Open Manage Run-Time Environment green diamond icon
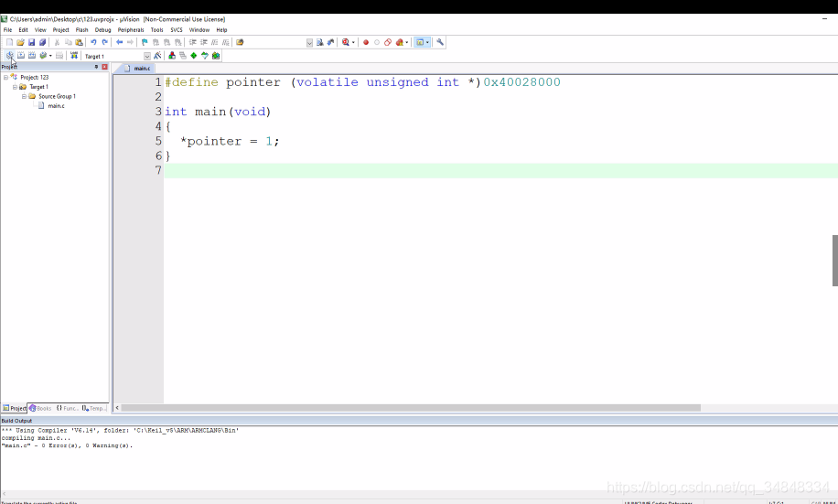 point(193,56)
